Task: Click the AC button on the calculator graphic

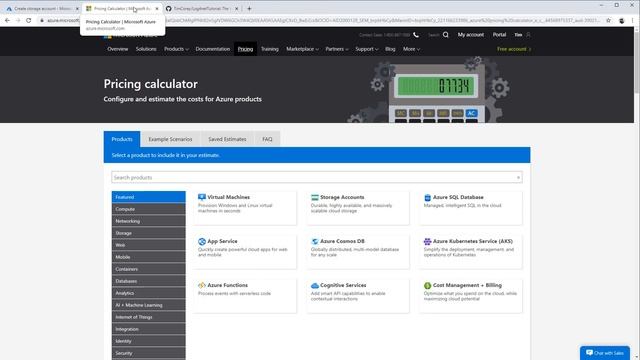Action: click(471, 113)
